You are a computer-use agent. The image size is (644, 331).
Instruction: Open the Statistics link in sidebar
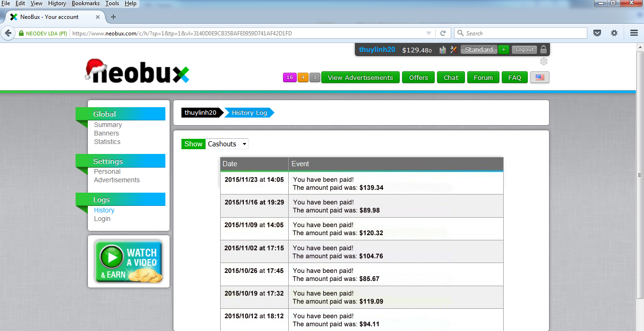(x=107, y=142)
